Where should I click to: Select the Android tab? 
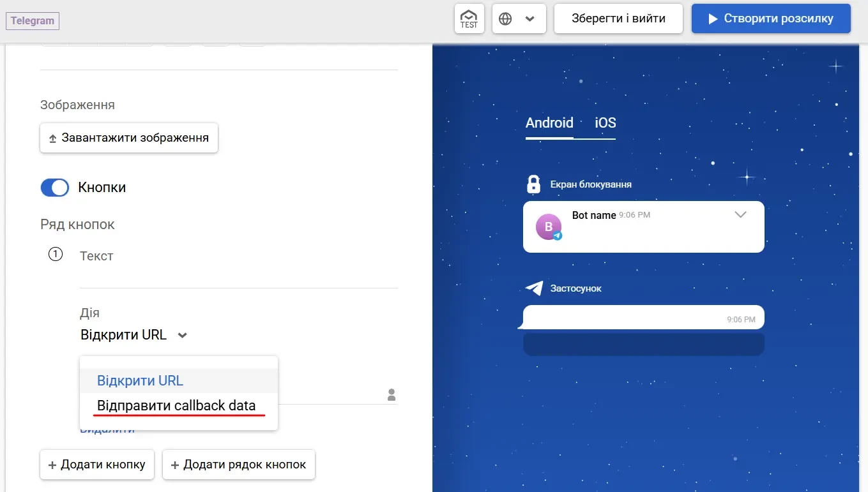pos(549,123)
